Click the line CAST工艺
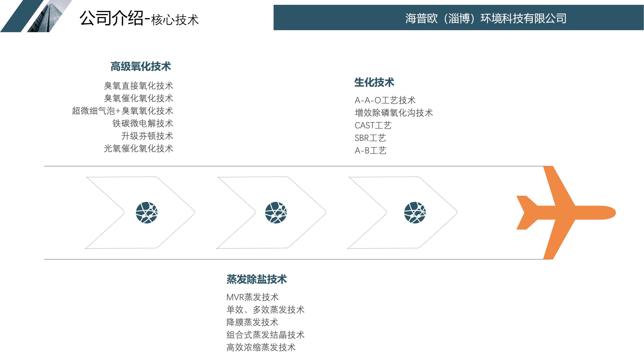Viewport: 644px width, 362px height. pos(373,125)
